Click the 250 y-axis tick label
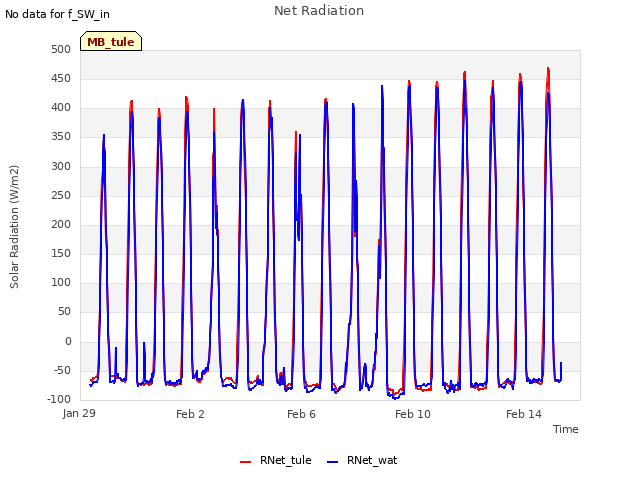Viewport: 640px width, 480px height. (x=61, y=195)
